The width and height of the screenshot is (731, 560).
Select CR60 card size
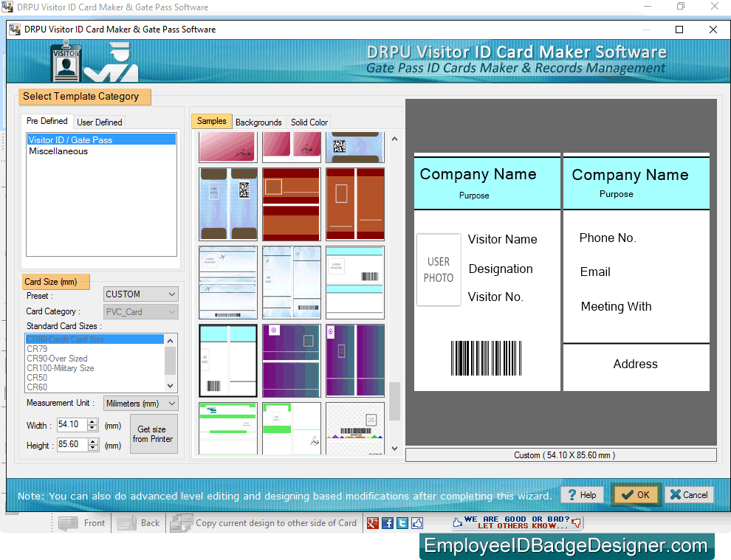click(95, 387)
